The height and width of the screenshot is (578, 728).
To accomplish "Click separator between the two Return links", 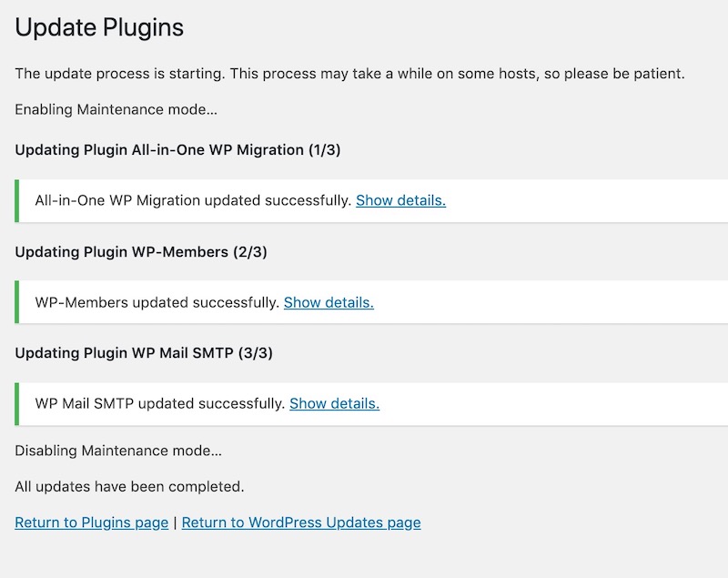I will (175, 523).
